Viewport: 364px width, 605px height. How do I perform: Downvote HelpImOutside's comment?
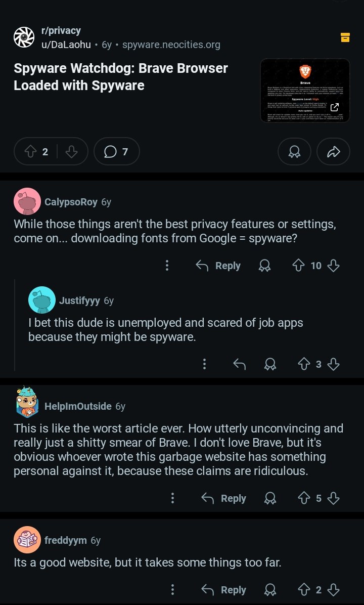(x=333, y=498)
